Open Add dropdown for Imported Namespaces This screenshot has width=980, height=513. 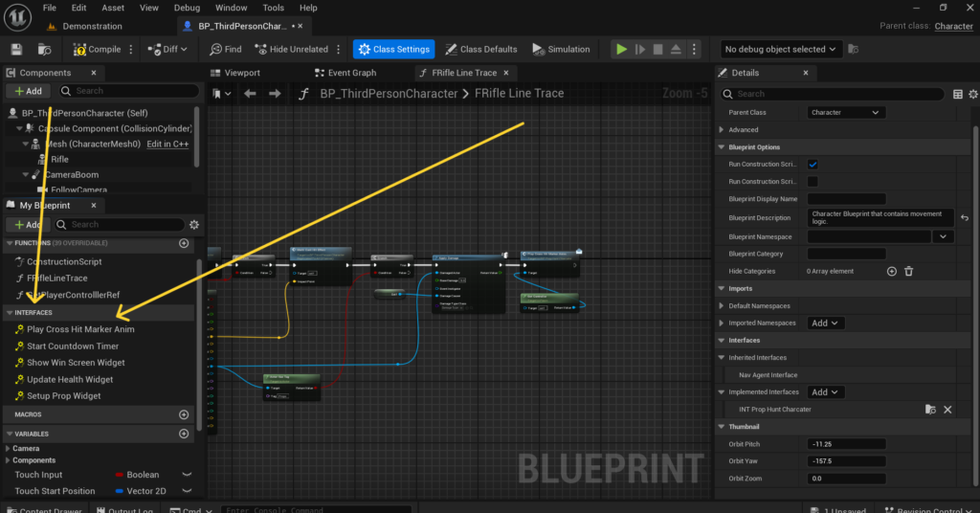[825, 323]
